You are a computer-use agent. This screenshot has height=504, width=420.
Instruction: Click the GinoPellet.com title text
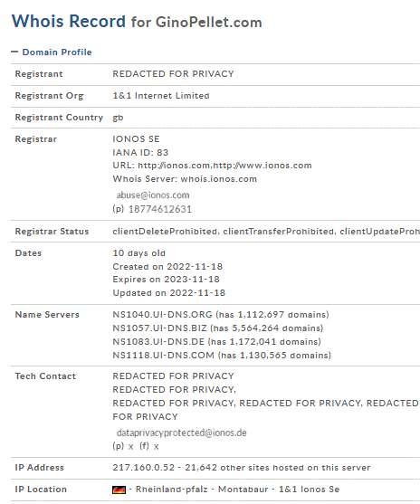(x=209, y=23)
